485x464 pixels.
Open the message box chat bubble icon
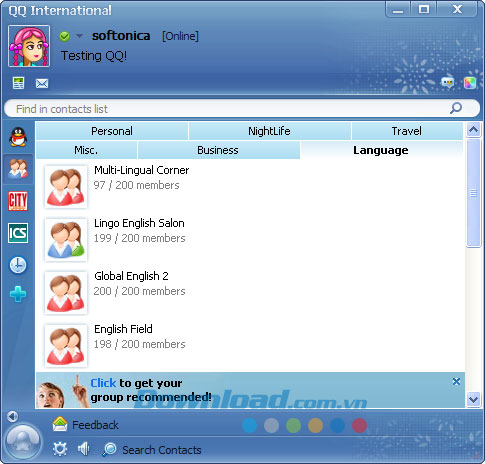pyautogui.click(x=447, y=82)
